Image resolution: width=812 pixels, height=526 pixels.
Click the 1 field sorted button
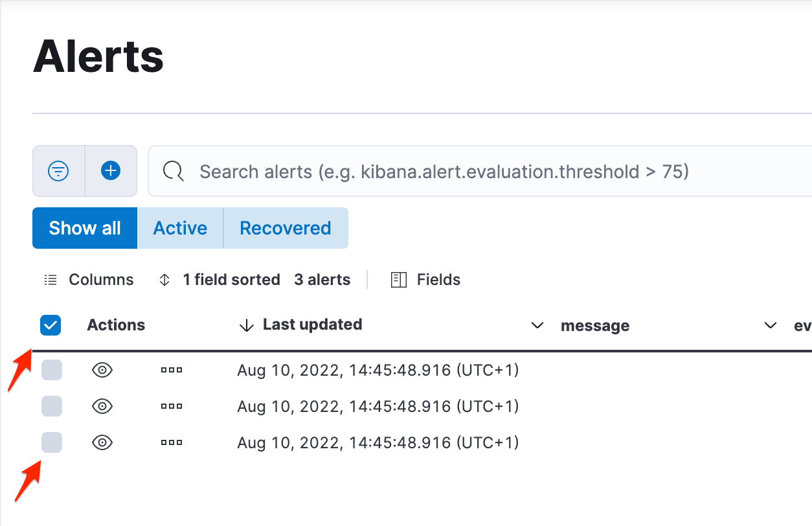[231, 279]
